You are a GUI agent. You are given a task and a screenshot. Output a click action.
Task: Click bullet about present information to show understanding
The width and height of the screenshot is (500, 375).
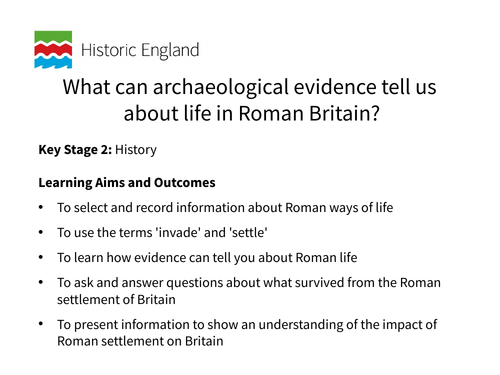[247, 333]
